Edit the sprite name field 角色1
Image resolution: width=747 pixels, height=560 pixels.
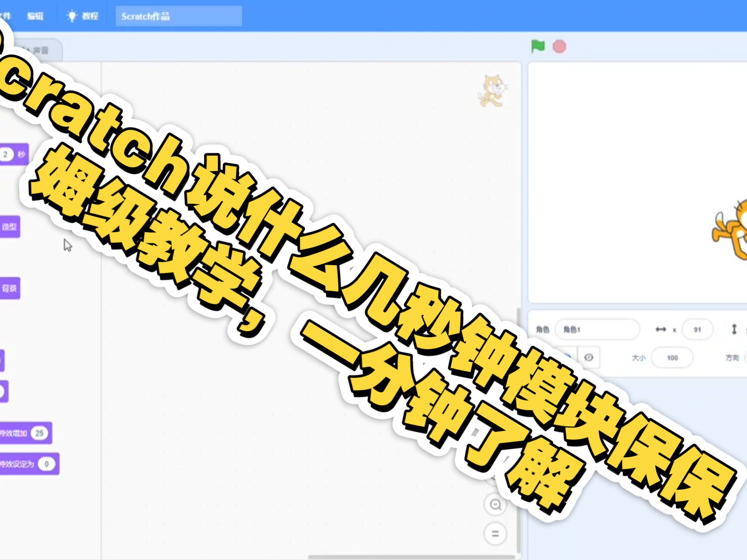coord(597,330)
